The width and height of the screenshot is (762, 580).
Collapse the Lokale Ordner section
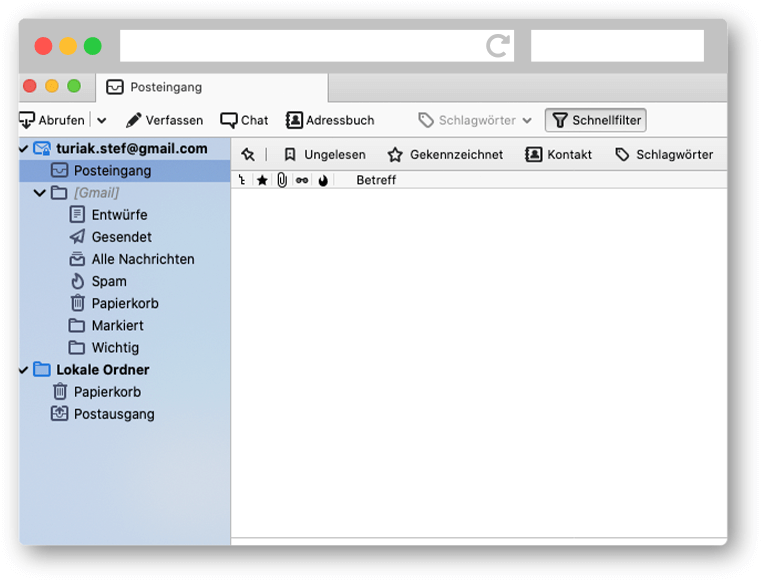tap(23, 370)
